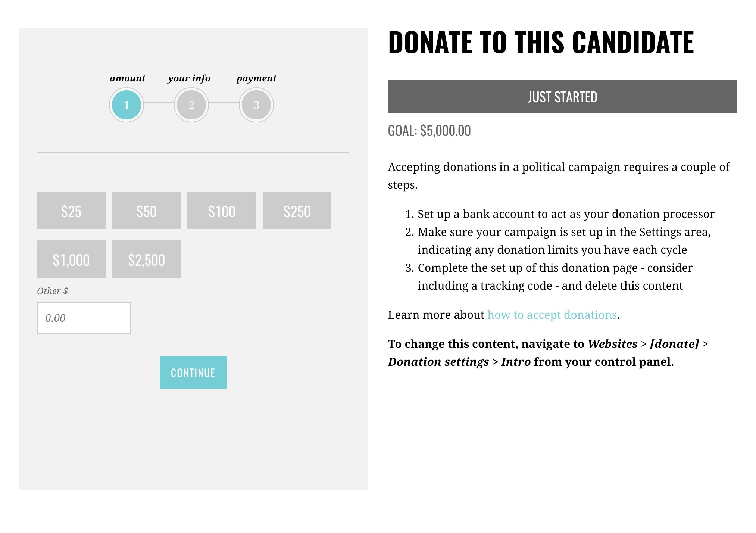Jump to step 3 payment circle
Viewport: 756px width, 533px height.
[256, 105]
